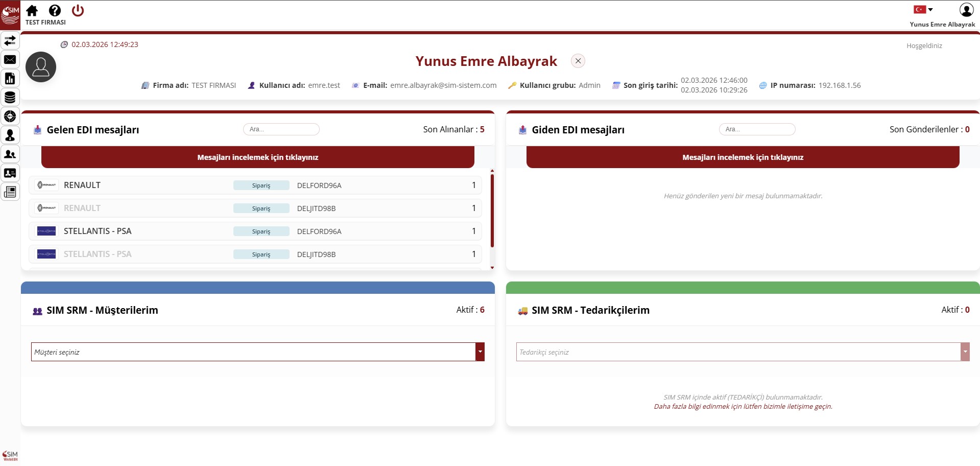The image size is (980, 466).
Task: Open the data exchange arrows sidebar icon
Action: pyautogui.click(x=10, y=40)
